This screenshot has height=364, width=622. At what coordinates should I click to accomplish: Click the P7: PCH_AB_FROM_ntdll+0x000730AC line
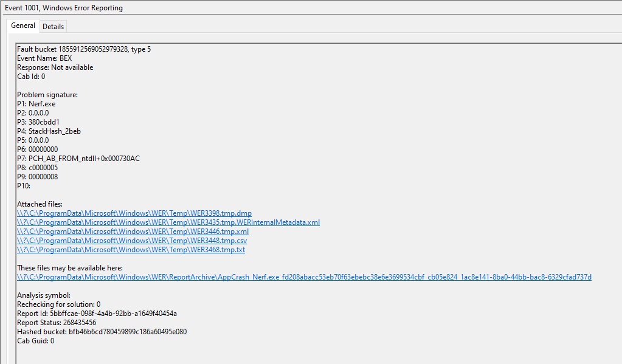pyautogui.click(x=78, y=159)
